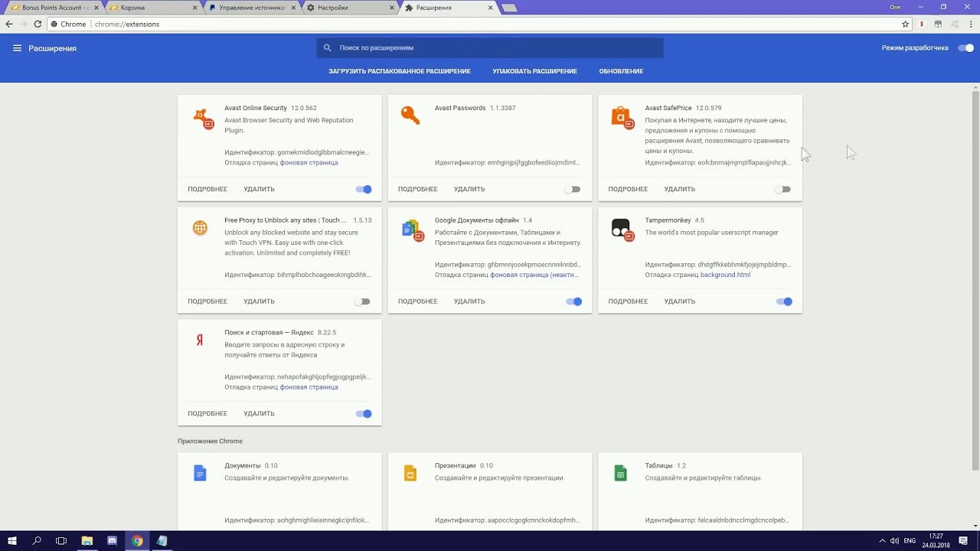
Task: Click the Приложения Chrome section heading
Action: (x=210, y=442)
